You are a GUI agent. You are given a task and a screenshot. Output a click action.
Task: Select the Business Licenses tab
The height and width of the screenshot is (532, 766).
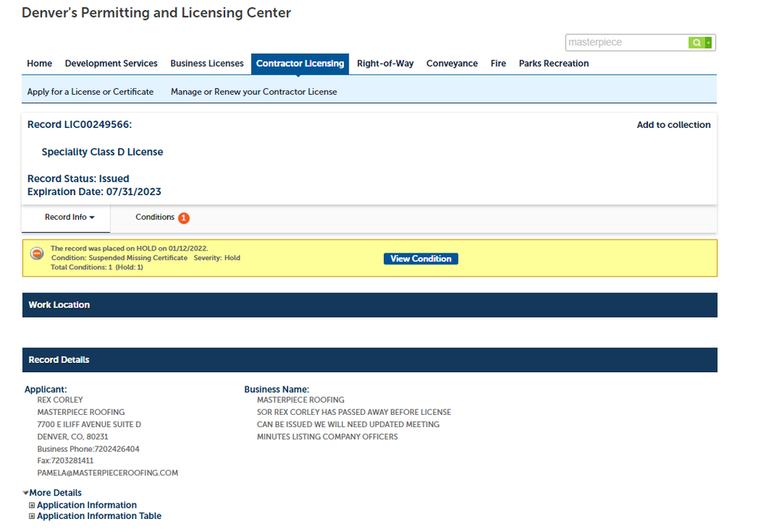(x=207, y=64)
